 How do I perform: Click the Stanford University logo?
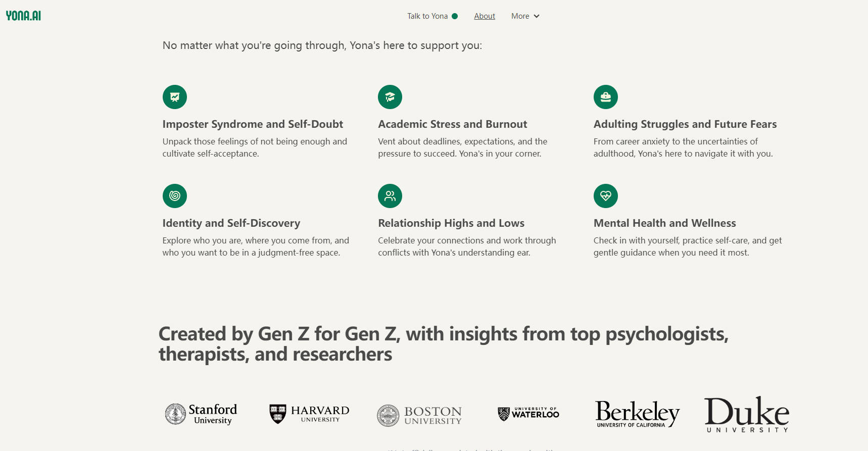pos(201,414)
